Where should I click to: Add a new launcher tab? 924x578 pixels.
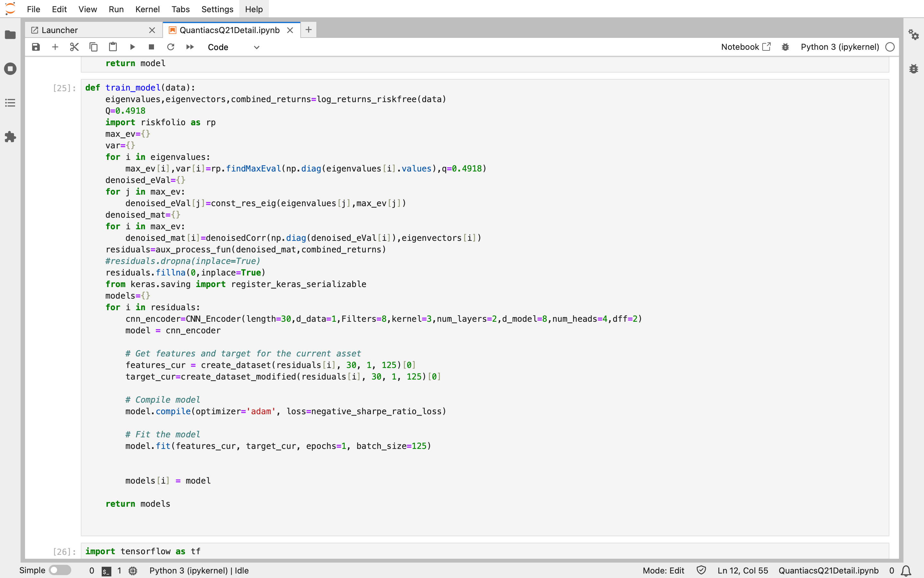point(309,30)
